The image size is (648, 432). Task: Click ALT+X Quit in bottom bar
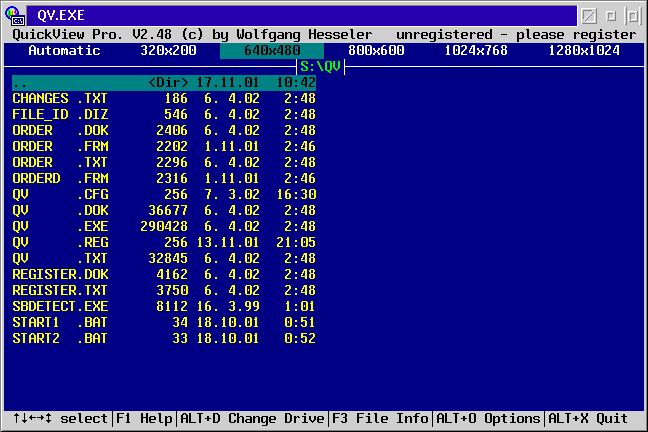pyautogui.click(x=588, y=418)
